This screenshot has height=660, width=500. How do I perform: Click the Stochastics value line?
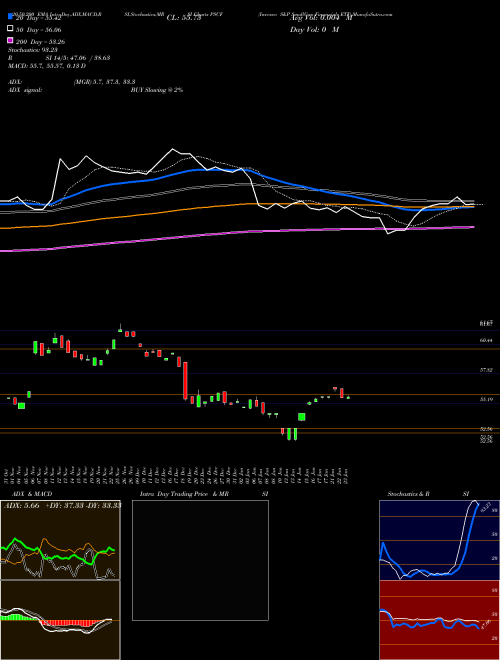pyautogui.click(x=33, y=50)
